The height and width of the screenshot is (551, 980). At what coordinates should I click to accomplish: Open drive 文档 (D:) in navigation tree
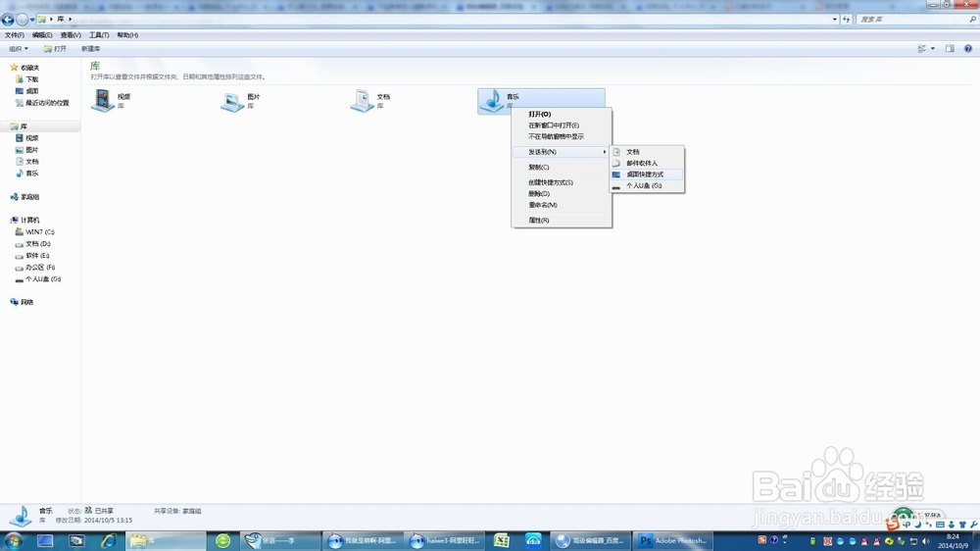38,244
